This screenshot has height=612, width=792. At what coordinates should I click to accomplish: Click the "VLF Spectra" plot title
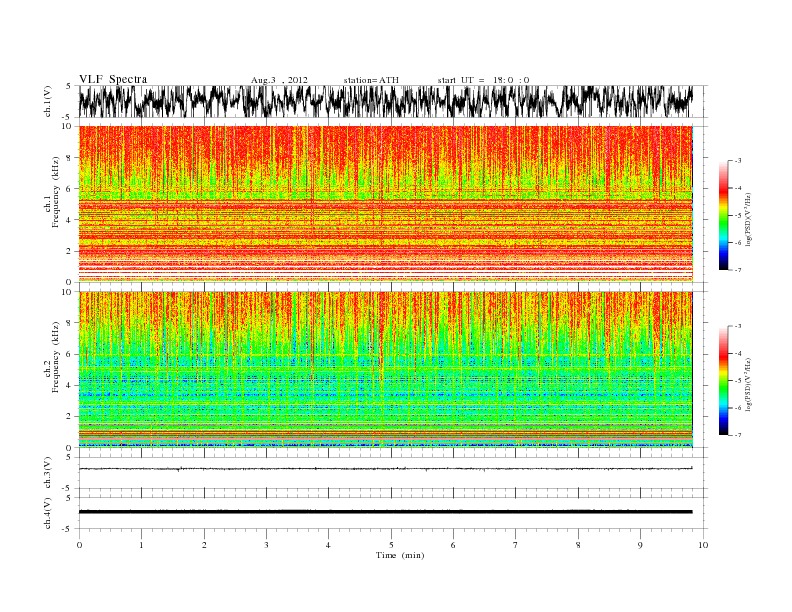pyautogui.click(x=113, y=79)
